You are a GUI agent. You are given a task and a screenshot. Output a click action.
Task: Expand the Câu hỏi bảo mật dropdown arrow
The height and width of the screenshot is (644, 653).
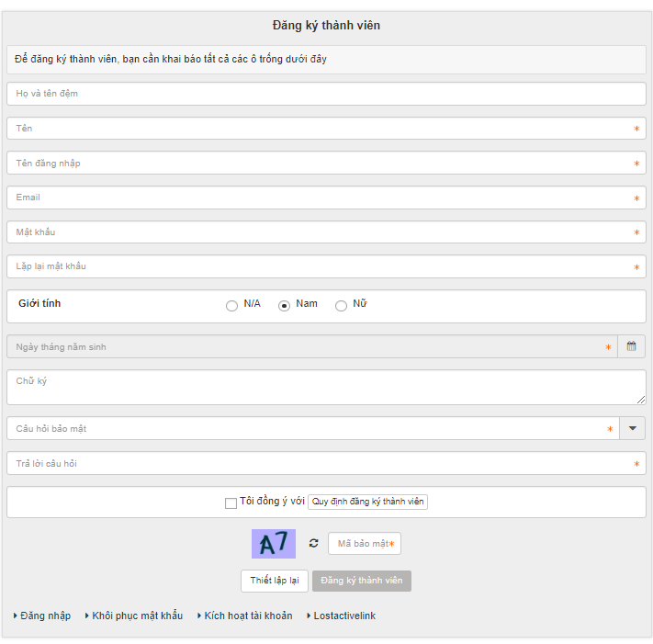(632, 428)
